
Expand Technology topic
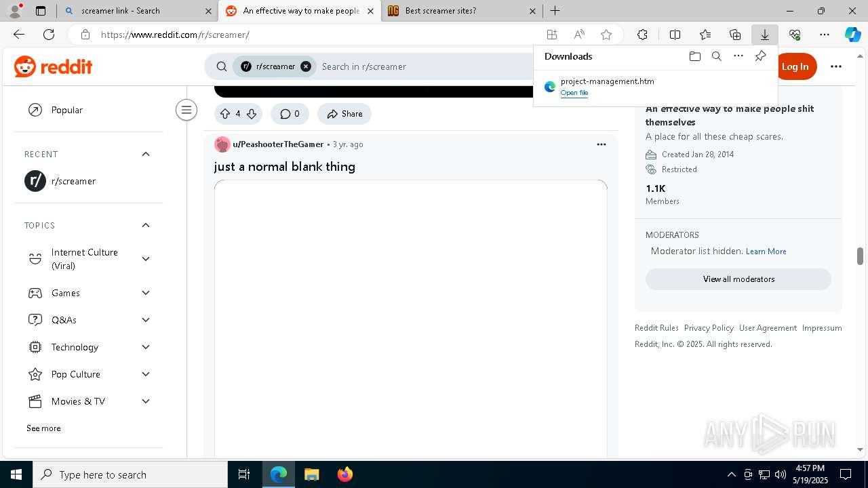click(x=146, y=347)
